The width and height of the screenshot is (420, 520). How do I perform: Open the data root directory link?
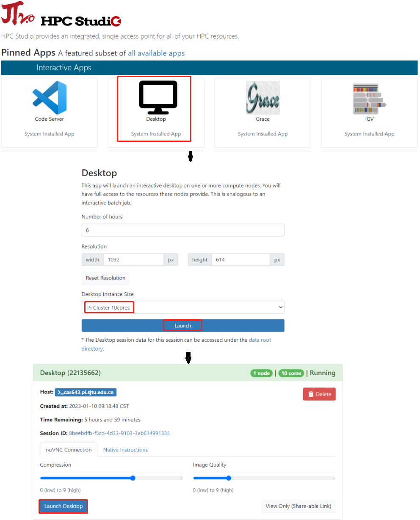(x=176, y=344)
